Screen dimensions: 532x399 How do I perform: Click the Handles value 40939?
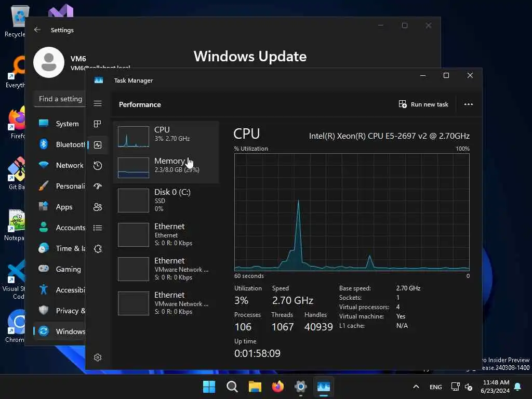pyautogui.click(x=318, y=327)
